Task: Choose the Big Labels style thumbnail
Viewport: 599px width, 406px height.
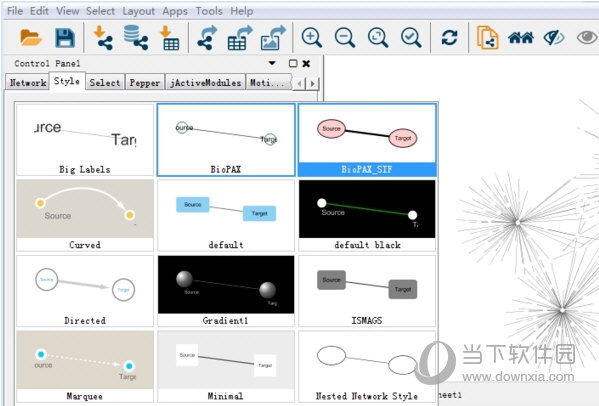Action: 85,140
